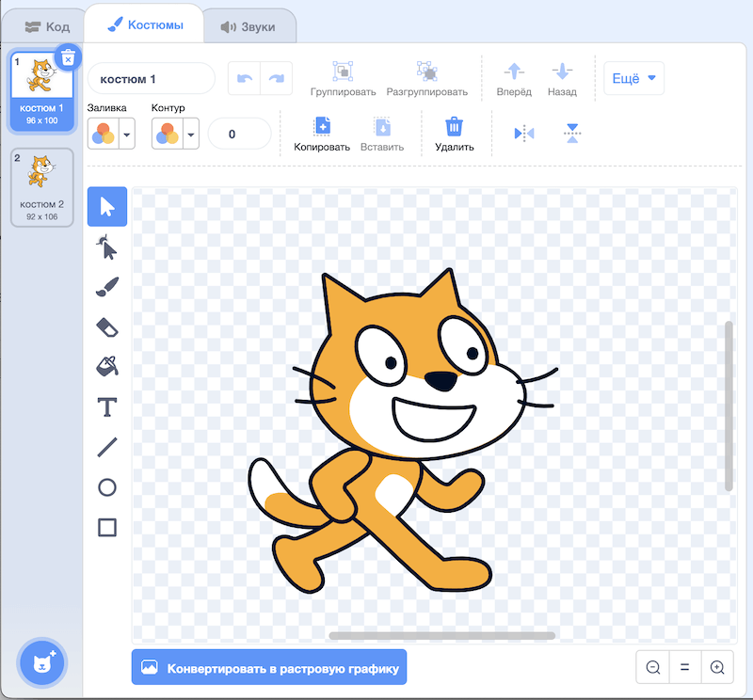This screenshot has height=700, width=753.
Task: Select the Line tool
Action: tap(107, 447)
